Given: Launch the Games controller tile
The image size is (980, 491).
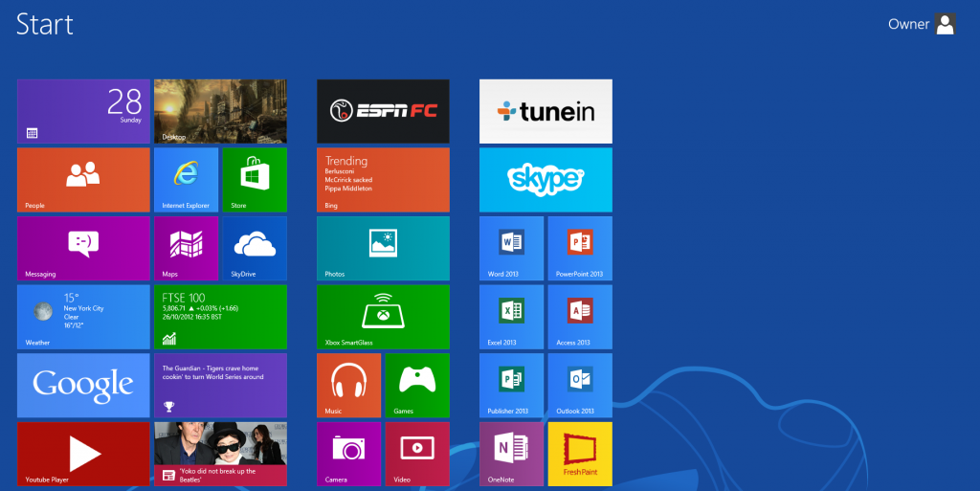Looking at the screenshot, I should click(416, 385).
